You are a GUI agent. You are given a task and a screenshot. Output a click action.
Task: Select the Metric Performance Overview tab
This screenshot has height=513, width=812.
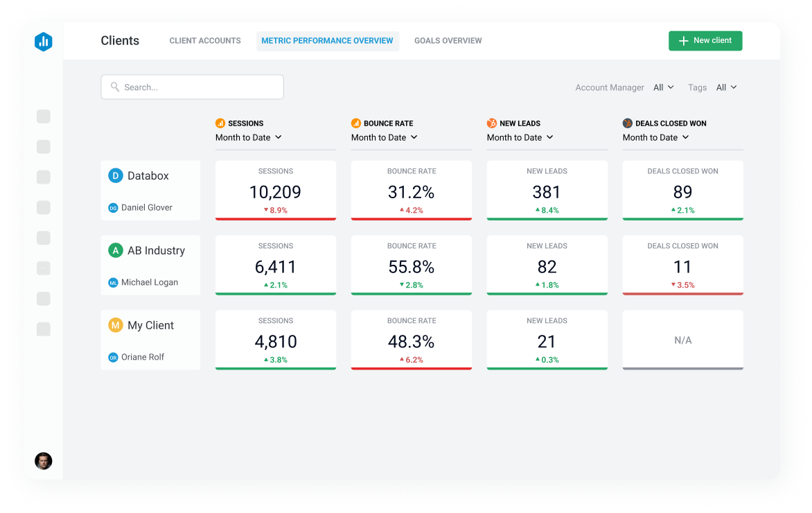[328, 41]
